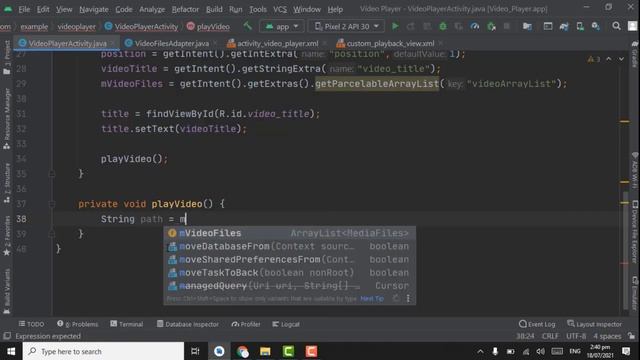Collapse the playVideo method fold marker at line 37
Viewport: 640px width, 360px height.
[x=52, y=204]
